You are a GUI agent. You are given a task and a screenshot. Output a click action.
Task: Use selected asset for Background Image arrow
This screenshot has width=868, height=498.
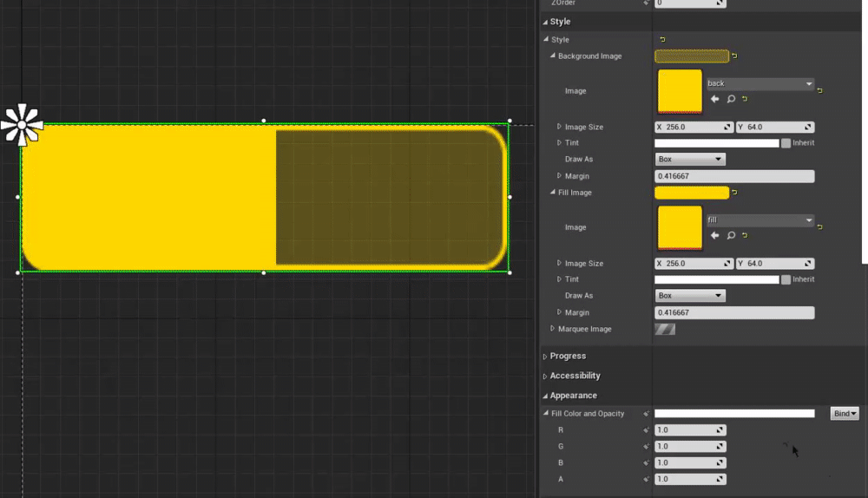tap(715, 99)
